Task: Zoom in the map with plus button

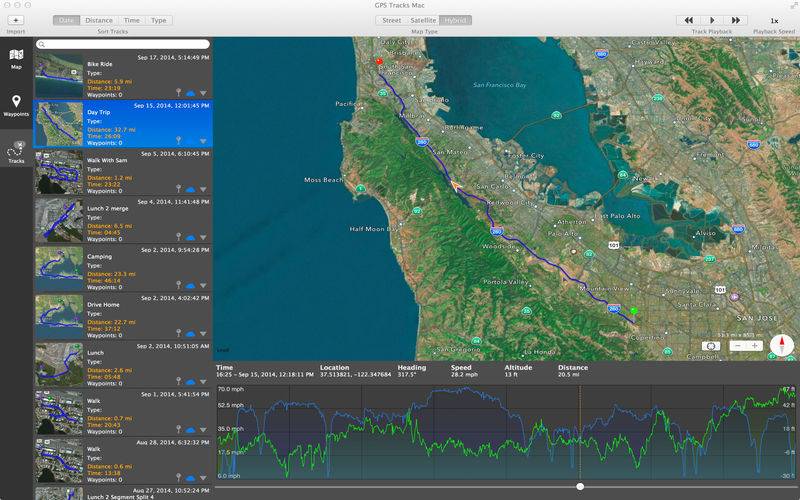Action: pos(754,346)
